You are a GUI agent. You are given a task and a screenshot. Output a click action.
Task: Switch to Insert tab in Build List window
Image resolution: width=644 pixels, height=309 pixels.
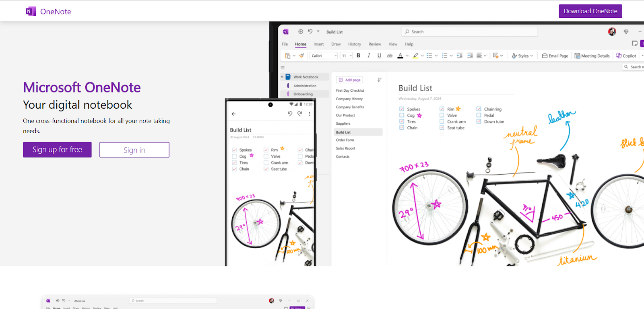[x=318, y=44]
